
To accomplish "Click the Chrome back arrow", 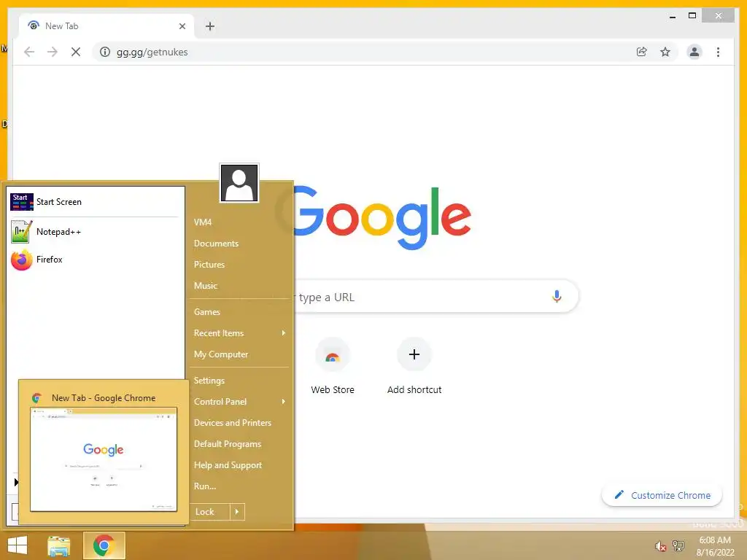I will tap(29, 52).
